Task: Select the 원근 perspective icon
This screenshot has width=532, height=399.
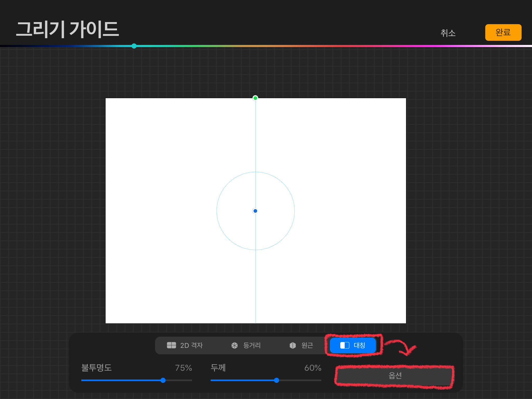Action: [293, 345]
